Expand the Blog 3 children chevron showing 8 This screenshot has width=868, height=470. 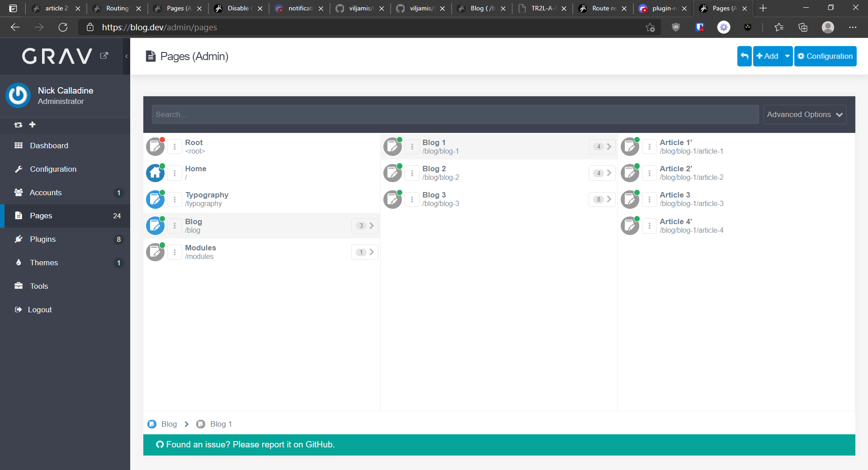coord(602,199)
